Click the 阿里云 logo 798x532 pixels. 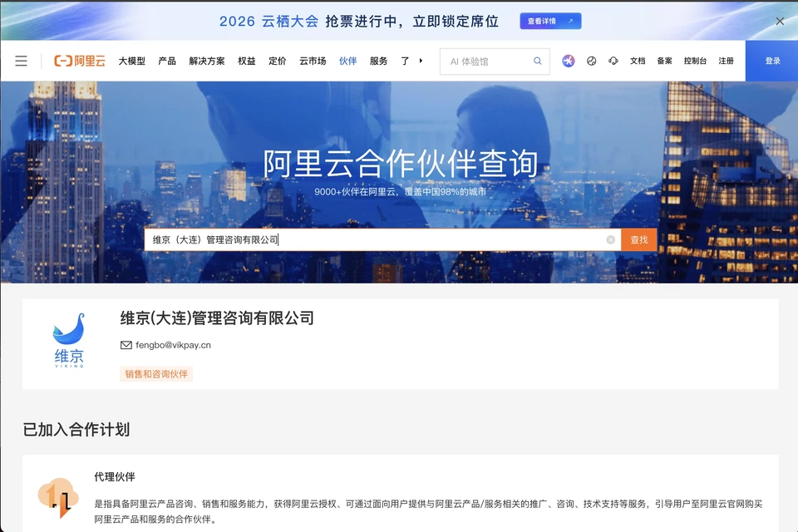click(x=80, y=61)
